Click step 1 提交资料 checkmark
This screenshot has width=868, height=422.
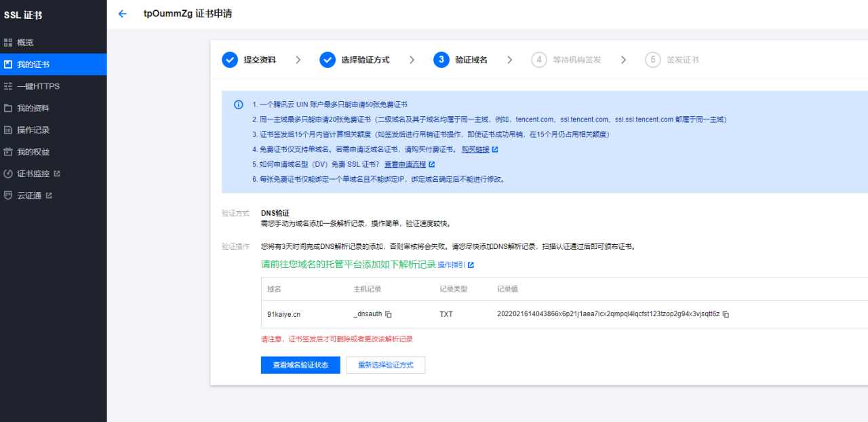click(x=230, y=60)
